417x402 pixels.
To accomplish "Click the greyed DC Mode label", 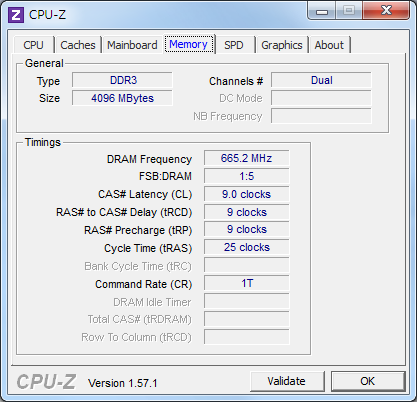I will [x=241, y=98].
